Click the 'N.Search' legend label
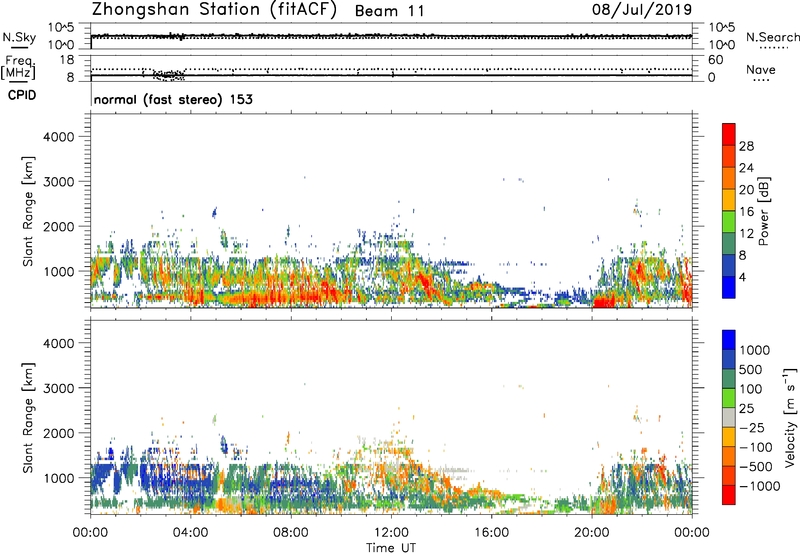Screen dimensions: 800x554 772,37
